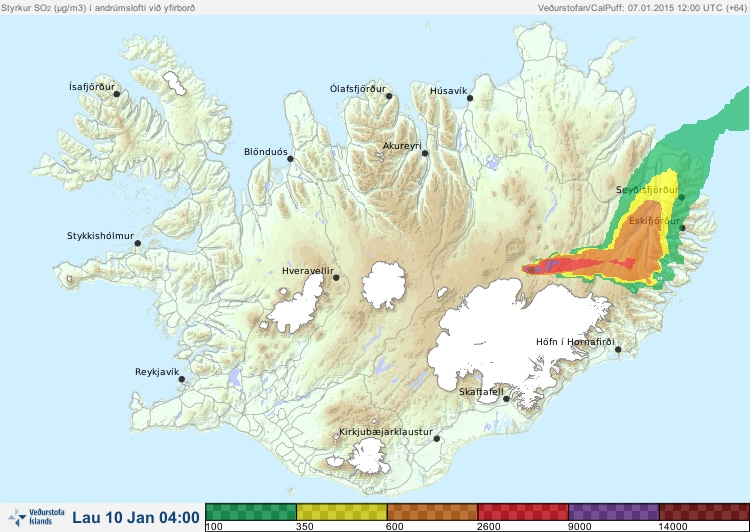Click the Eskifjörður label
This screenshot has width=750, height=532.
click(x=654, y=221)
